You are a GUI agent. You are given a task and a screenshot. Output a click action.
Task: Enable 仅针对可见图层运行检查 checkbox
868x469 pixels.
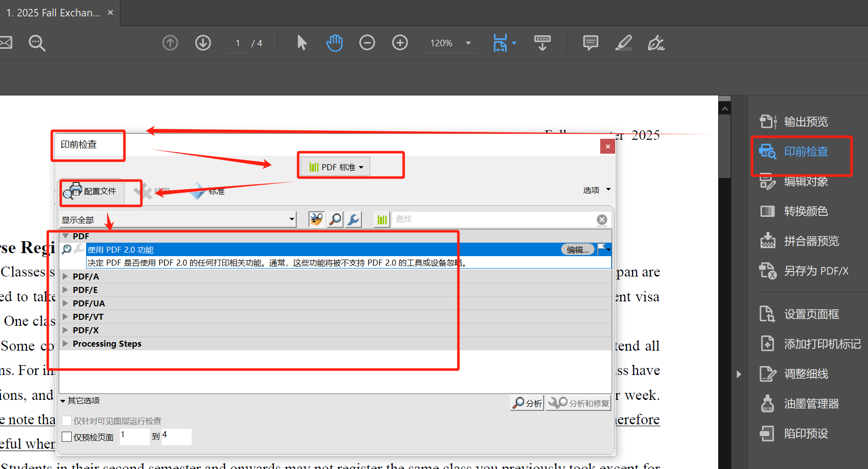click(x=67, y=420)
